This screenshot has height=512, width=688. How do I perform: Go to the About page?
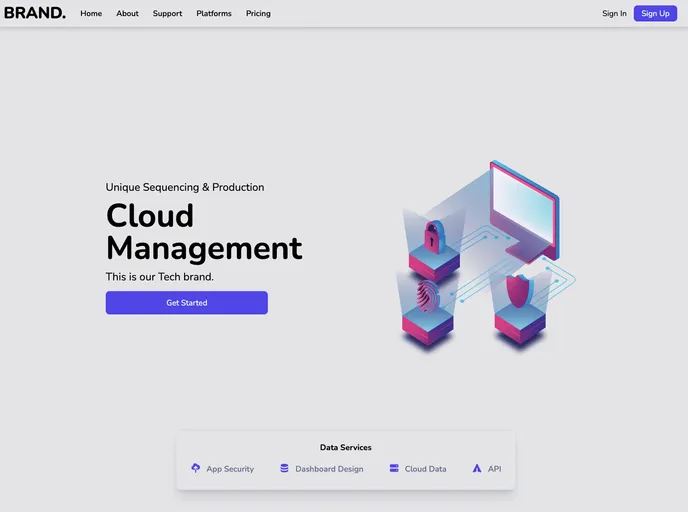point(127,14)
